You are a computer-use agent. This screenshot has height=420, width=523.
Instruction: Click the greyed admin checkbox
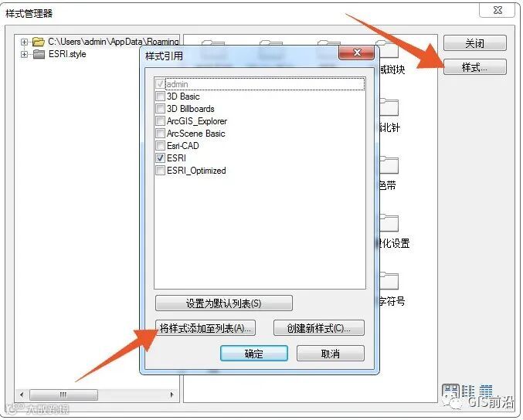161,84
